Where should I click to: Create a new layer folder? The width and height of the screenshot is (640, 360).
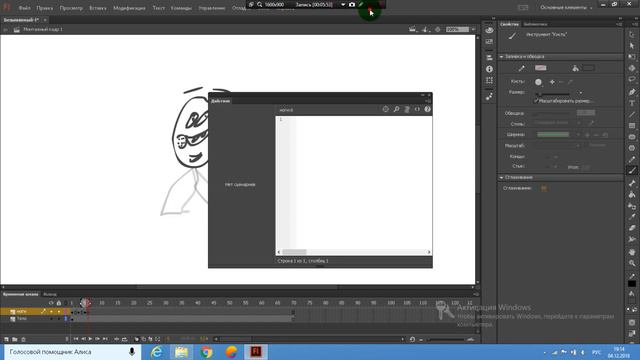click(x=15, y=339)
